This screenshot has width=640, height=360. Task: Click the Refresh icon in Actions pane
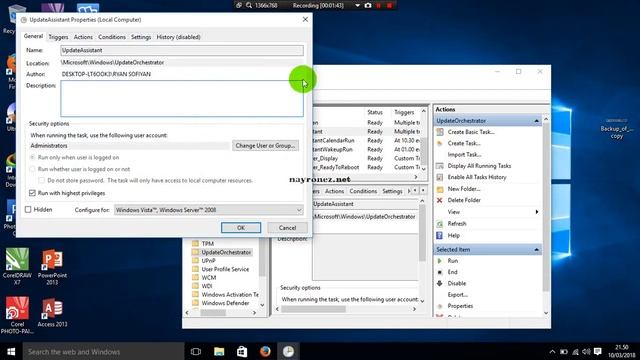point(440,224)
